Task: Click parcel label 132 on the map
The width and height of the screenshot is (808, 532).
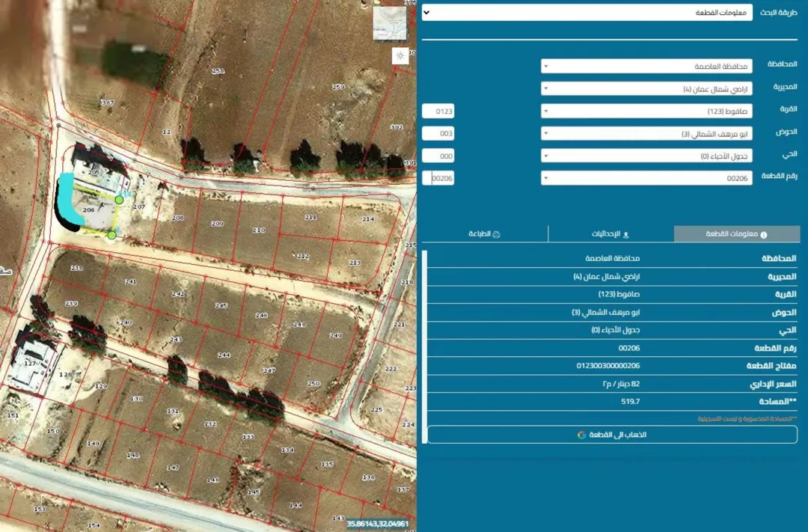Action: tap(209, 424)
